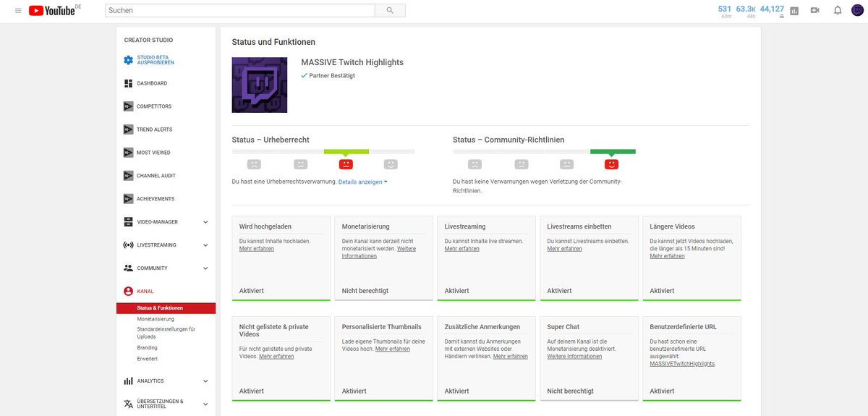This screenshot has height=416, width=868.
Task: Open Standardeinstellungen für Uploads
Action: click(166, 333)
